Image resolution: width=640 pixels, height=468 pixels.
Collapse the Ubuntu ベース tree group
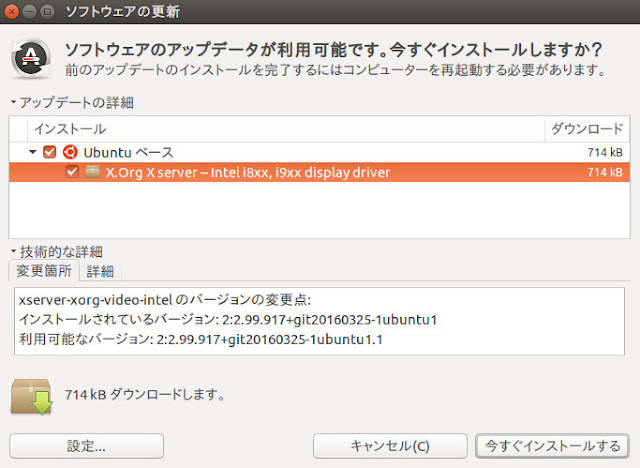[x=33, y=152]
